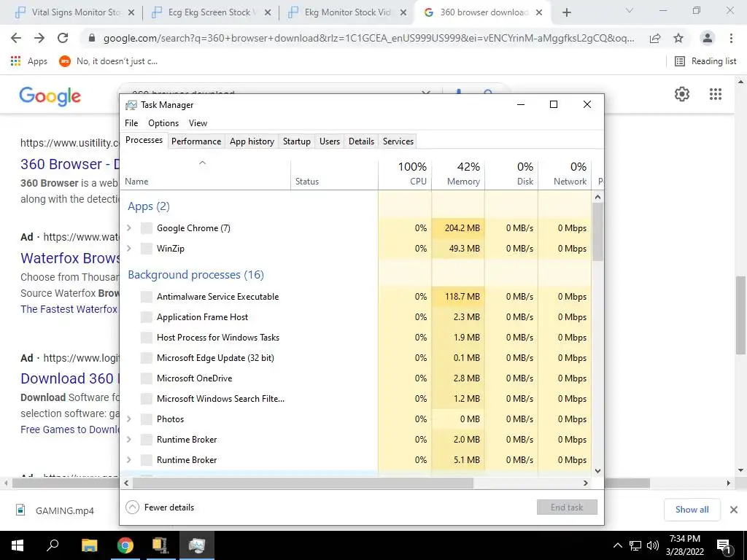Screen dimensions: 747x560
Task: Close the Chrome downloads bar
Action: (x=734, y=510)
